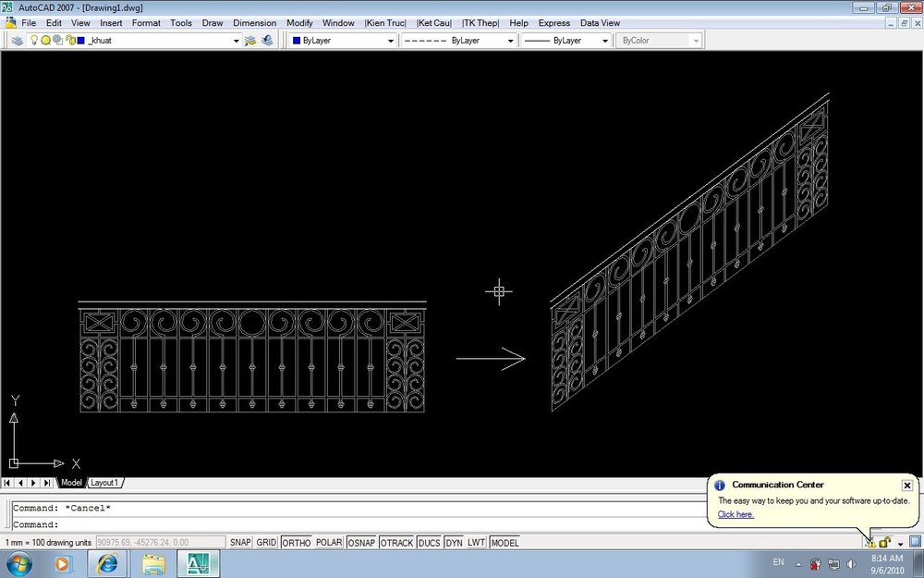
Task: Click the previous layout tab arrow
Action: pyautogui.click(x=20, y=483)
